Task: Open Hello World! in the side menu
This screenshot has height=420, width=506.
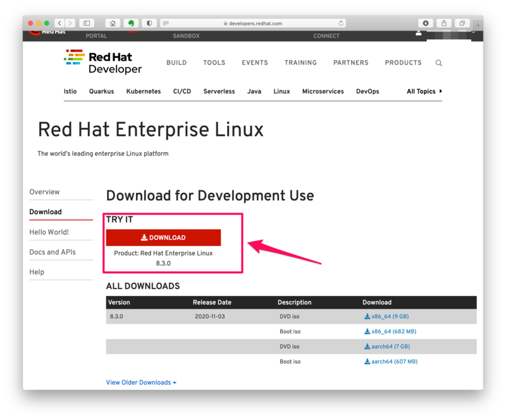Action: [x=49, y=232]
